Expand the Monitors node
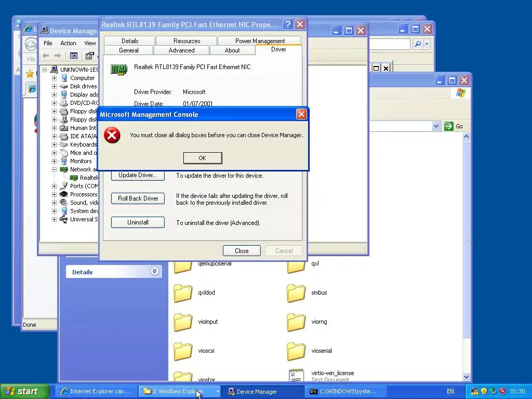This screenshot has width=532, height=399. [54, 161]
